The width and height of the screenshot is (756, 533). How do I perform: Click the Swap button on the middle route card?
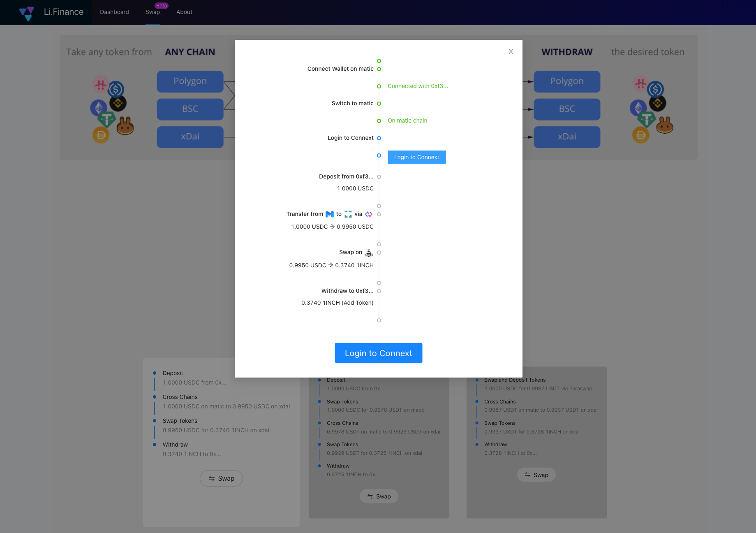[379, 496]
